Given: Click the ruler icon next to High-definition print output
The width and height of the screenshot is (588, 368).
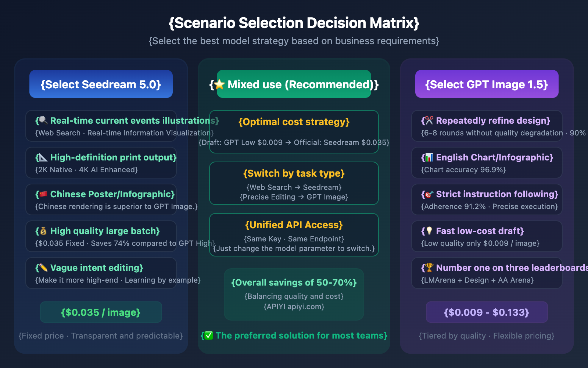Looking at the screenshot, I should point(43,158).
